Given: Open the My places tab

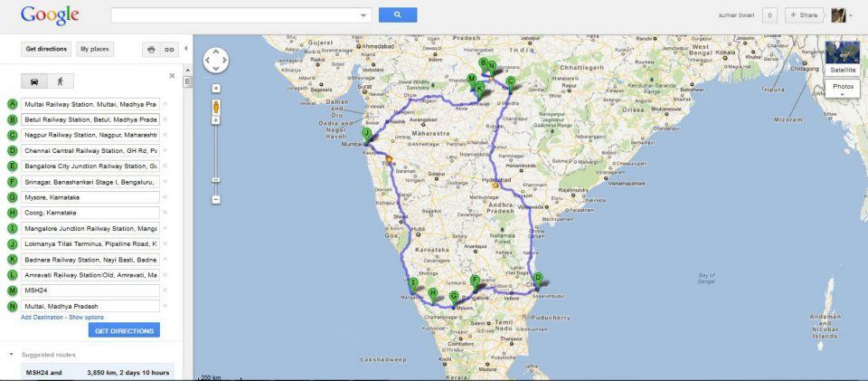Looking at the screenshot, I should tap(95, 49).
